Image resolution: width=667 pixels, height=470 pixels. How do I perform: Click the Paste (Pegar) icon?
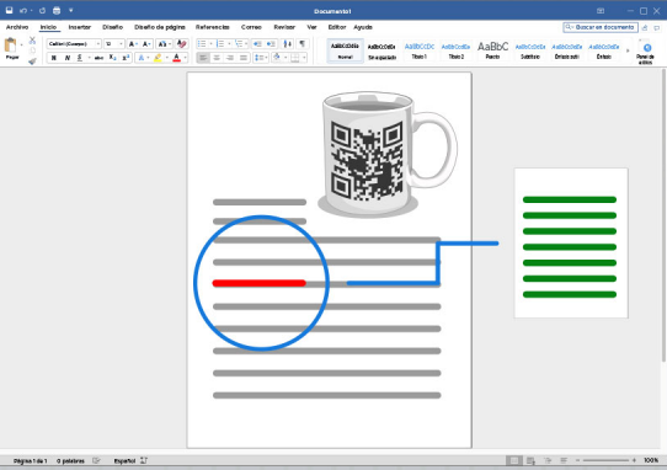pos(12,47)
